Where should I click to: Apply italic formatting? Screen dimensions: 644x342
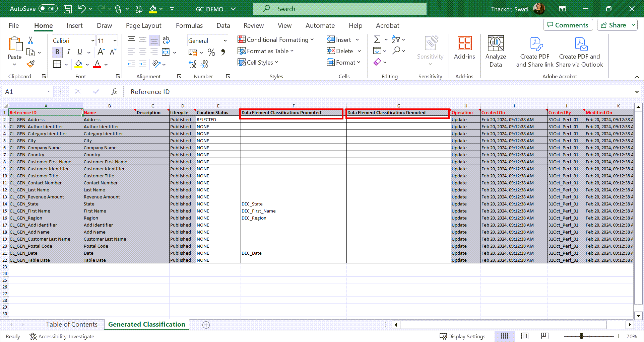click(68, 52)
